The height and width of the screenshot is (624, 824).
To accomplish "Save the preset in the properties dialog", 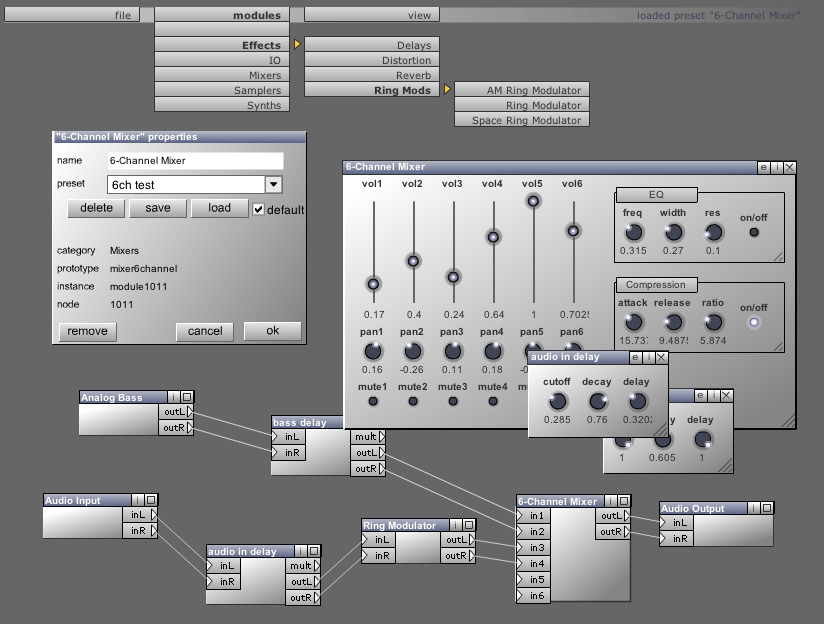I will tap(158, 208).
